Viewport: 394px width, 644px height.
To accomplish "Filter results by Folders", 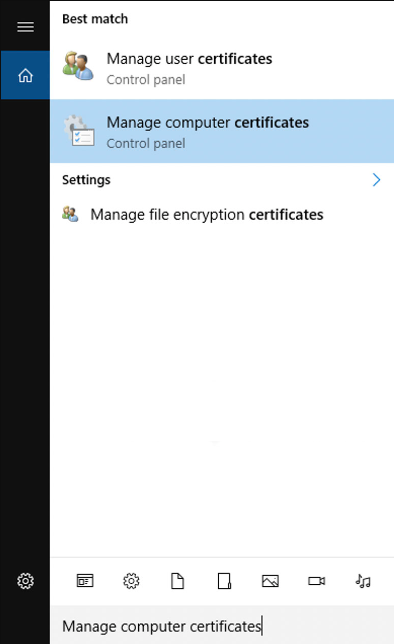I will [224, 581].
